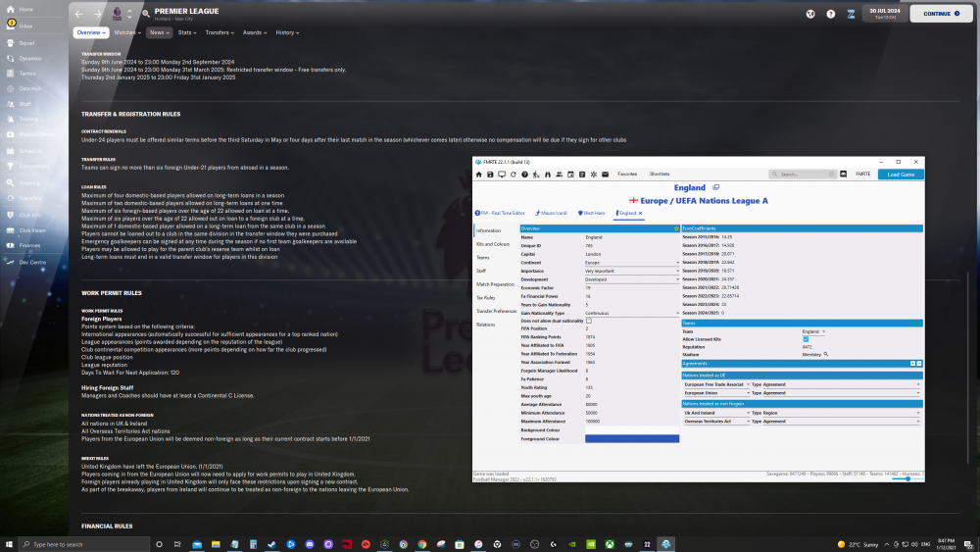Click the FMRTE staff people icon

coord(559,175)
